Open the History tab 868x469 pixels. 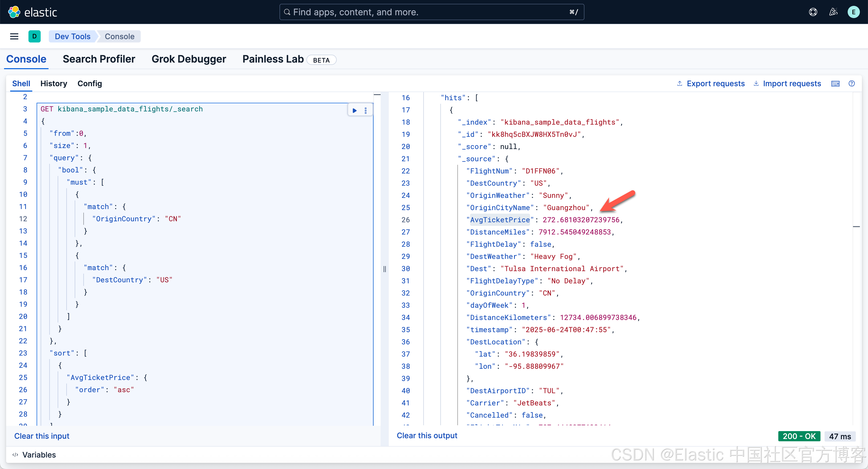click(x=54, y=84)
